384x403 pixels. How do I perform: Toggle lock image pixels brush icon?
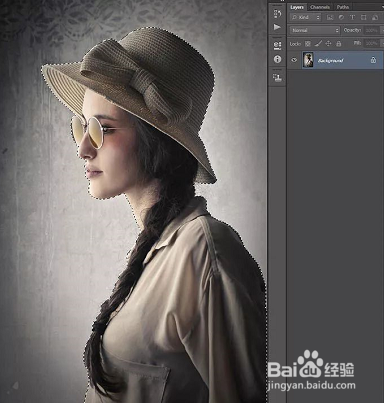click(x=318, y=44)
